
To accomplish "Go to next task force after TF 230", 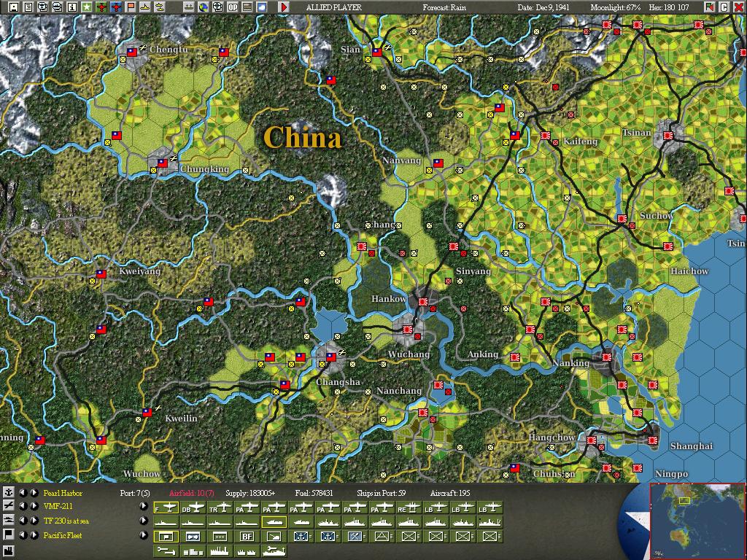I will 34,521.
